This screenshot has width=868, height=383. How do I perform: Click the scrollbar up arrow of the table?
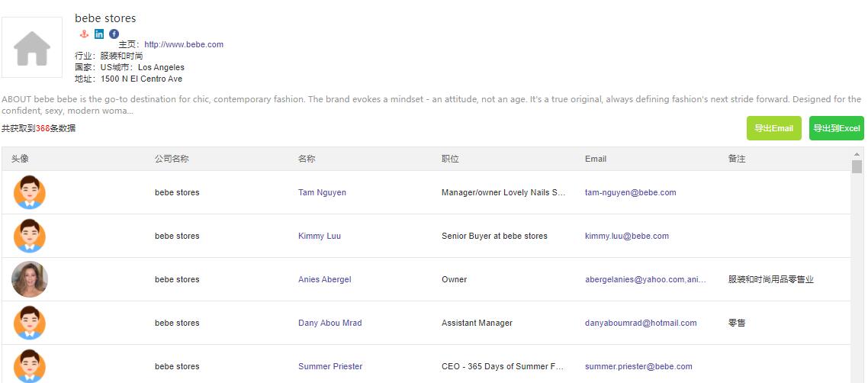(857, 154)
